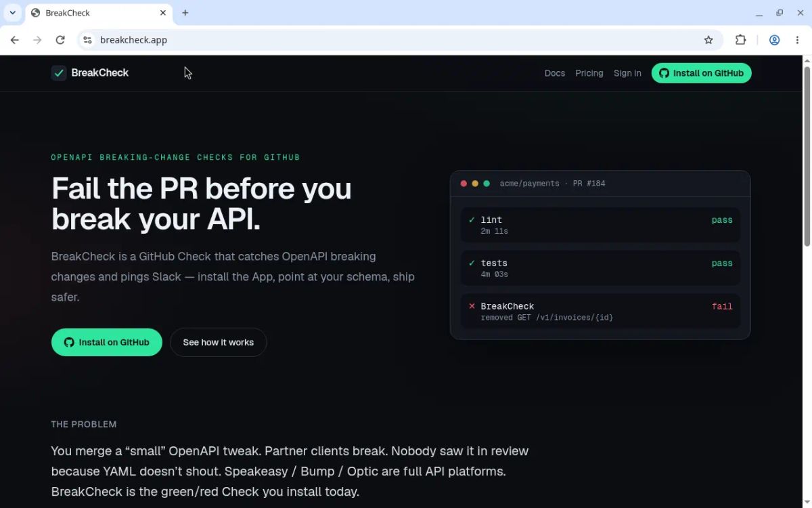The width and height of the screenshot is (812, 508).
Task: Open the browser profile avatar icon
Action: [775, 40]
